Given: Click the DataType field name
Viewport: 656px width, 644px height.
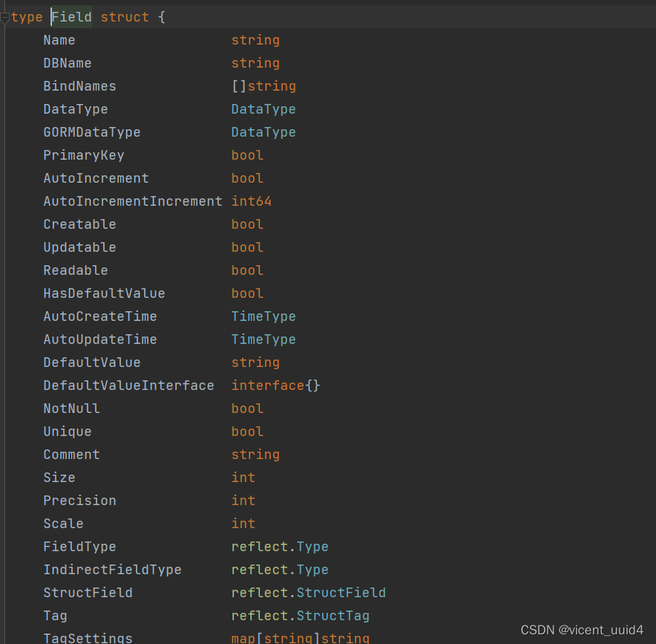Looking at the screenshot, I should tap(76, 109).
